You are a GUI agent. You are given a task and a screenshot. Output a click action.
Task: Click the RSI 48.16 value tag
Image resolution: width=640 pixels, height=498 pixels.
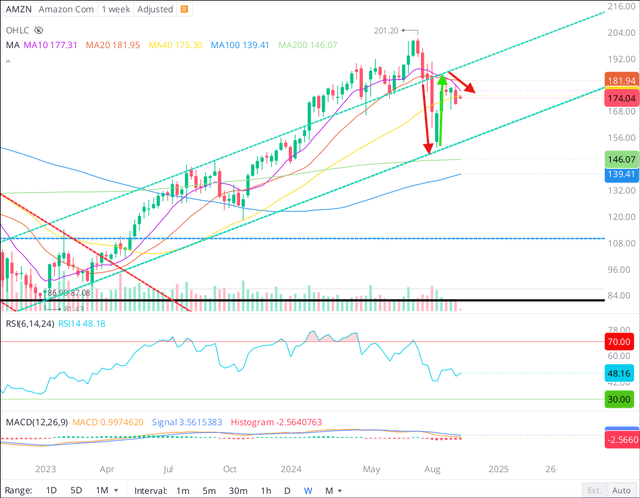click(x=619, y=373)
